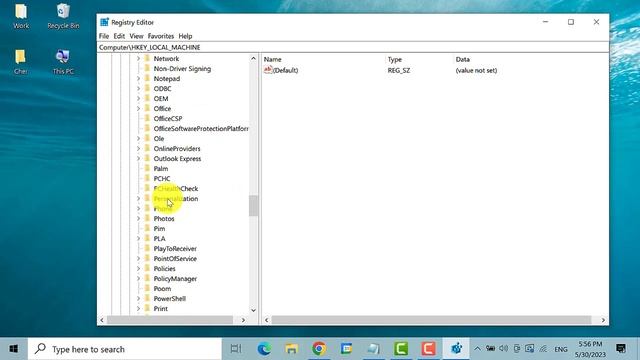This screenshot has width=640, height=360.
Task: Open File Explorer from the taskbar
Action: pos(291,349)
